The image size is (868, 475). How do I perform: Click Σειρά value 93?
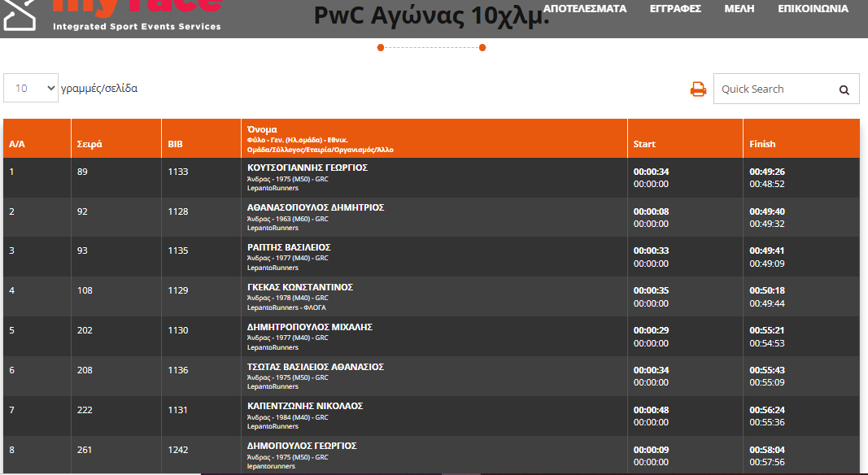[82, 251]
